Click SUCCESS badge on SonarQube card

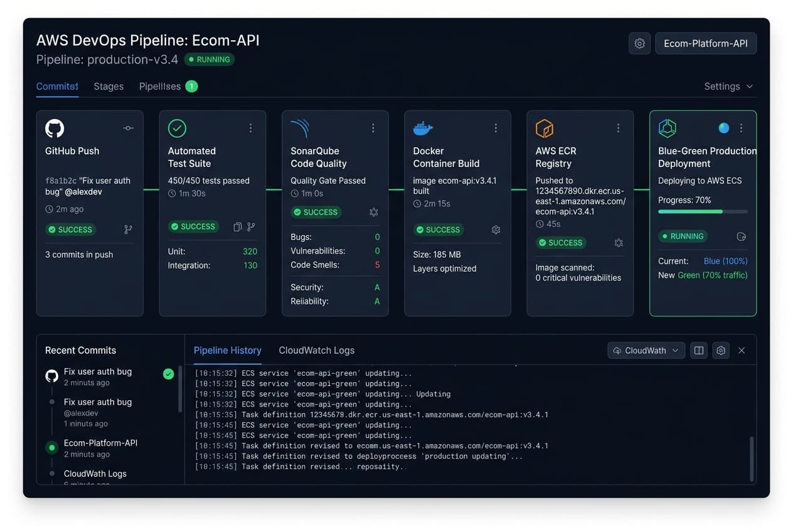(x=315, y=212)
